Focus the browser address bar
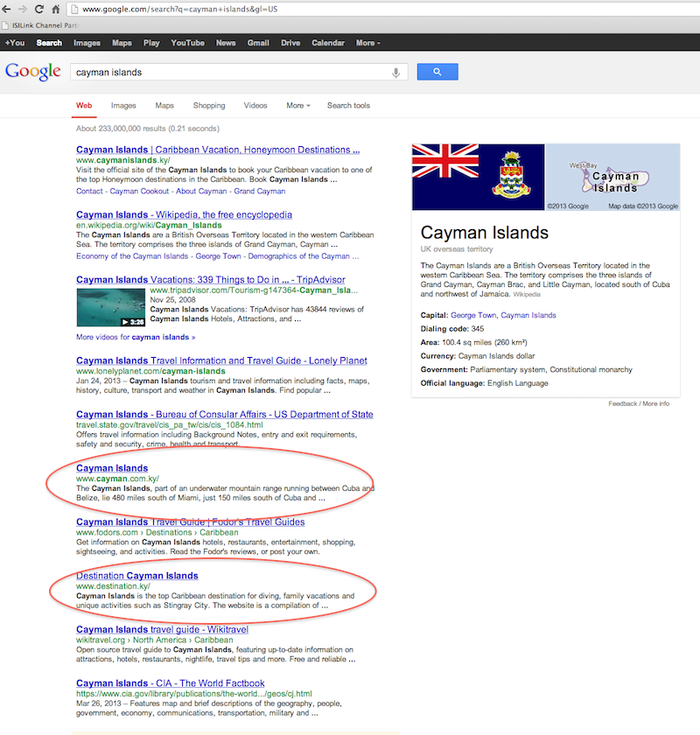 coord(383,9)
